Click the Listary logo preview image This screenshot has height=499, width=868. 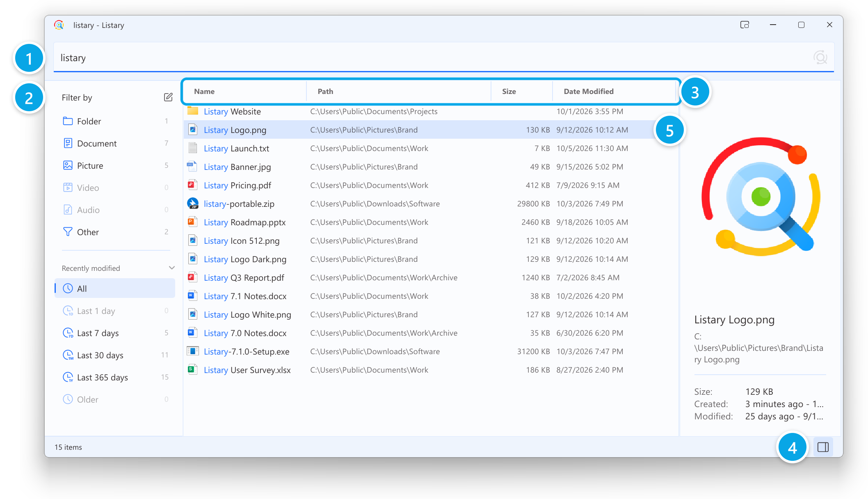(x=761, y=197)
